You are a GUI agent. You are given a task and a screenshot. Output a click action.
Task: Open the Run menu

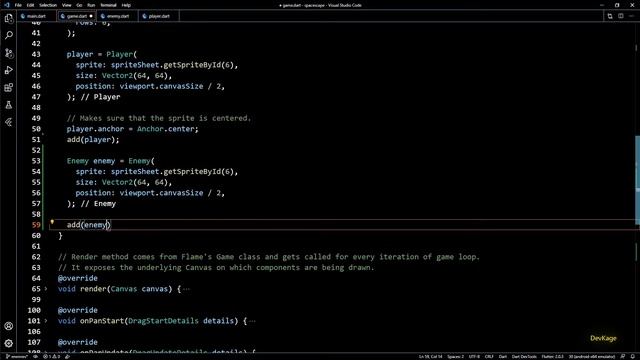pyautogui.click(x=91, y=5)
